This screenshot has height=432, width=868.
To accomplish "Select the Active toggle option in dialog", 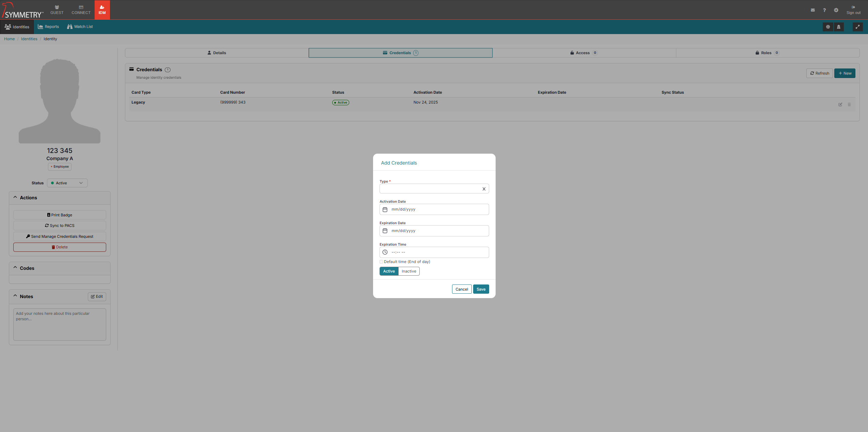I will (389, 272).
